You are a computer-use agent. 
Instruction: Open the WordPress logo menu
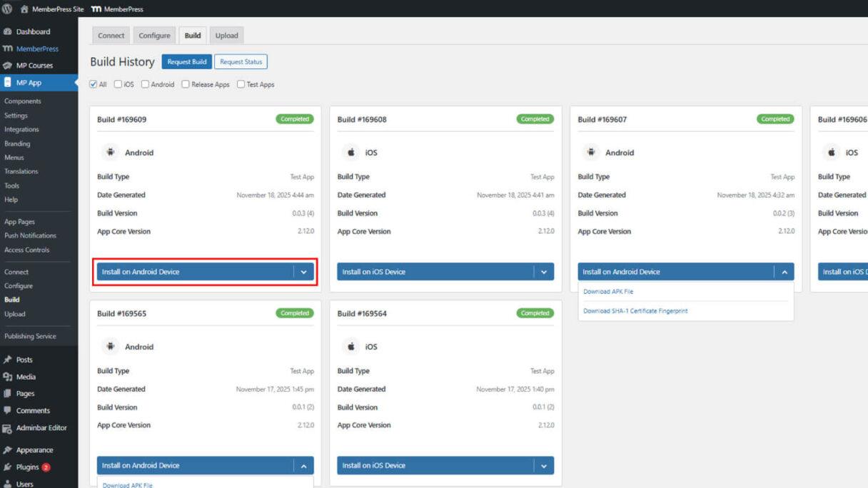pyautogui.click(x=8, y=9)
